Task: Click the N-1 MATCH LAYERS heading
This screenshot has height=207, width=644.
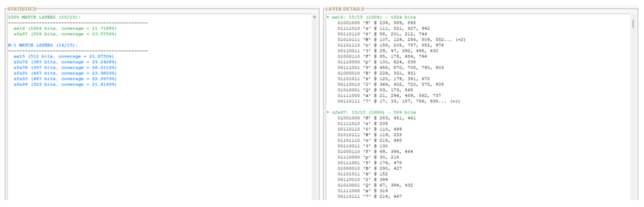Action: (x=43, y=45)
